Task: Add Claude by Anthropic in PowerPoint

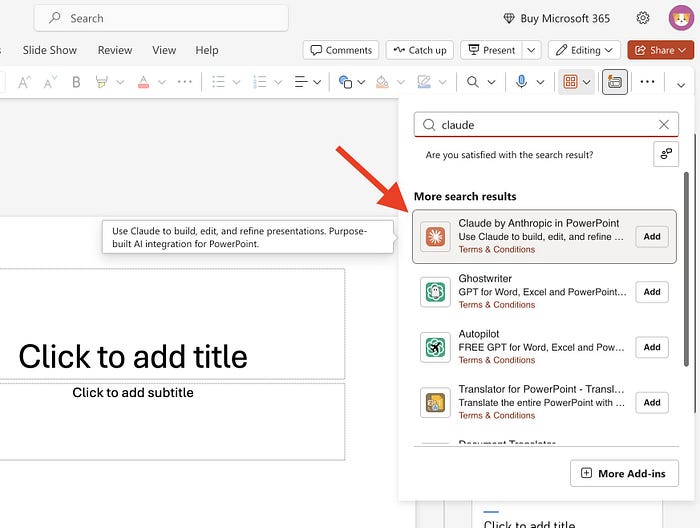Action: pos(652,237)
